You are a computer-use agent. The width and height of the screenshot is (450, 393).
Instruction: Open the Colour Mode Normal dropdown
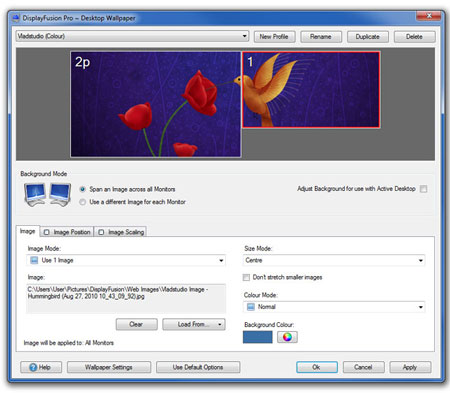[x=334, y=307]
